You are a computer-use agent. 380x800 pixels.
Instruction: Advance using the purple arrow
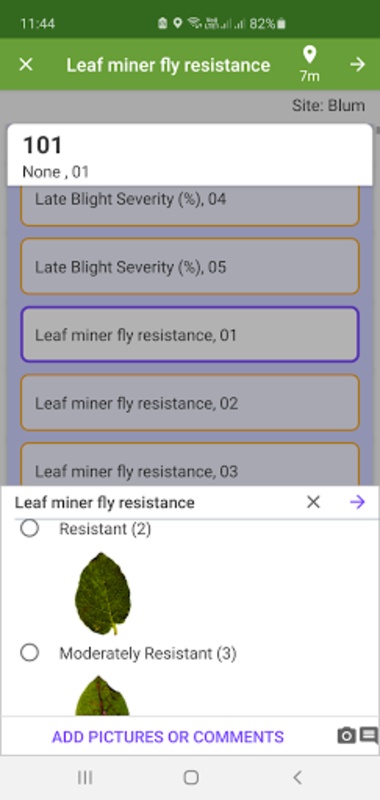click(x=358, y=503)
